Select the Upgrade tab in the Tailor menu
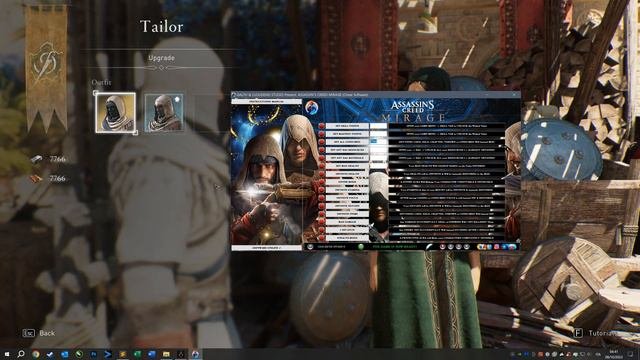The image size is (640, 360). pos(162,58)
